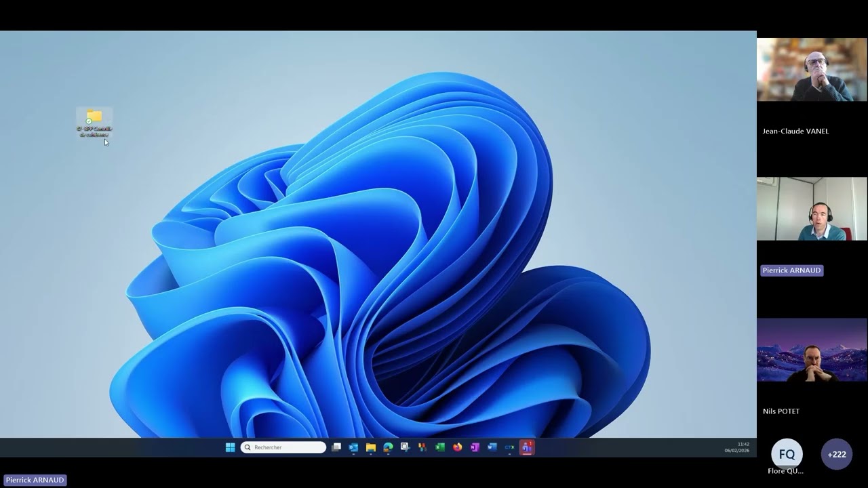Image resolution: width=868 pixels, height=488 pixels.
Task: Open Microsoft Teams from the taskbar
Action: pos(527,447)
